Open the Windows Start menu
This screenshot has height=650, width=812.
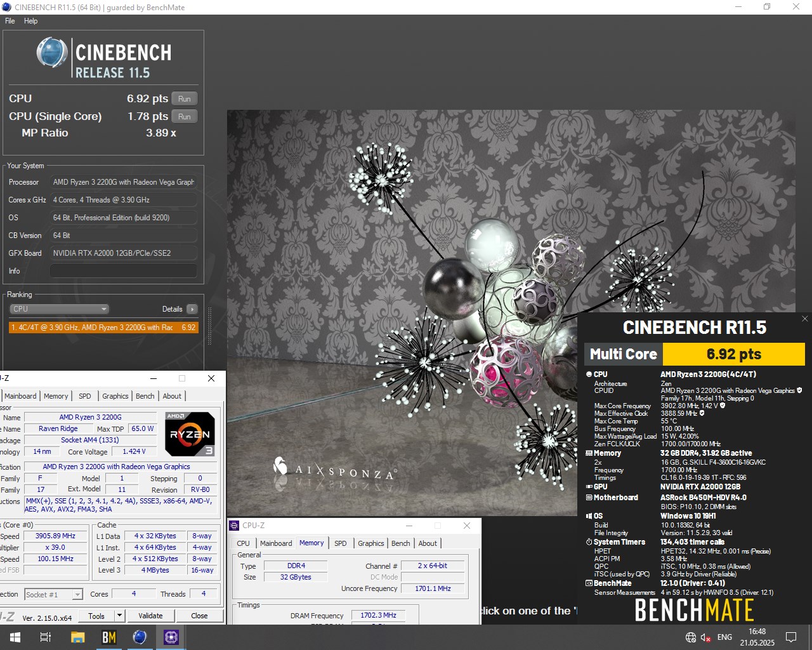pos(15,637)
